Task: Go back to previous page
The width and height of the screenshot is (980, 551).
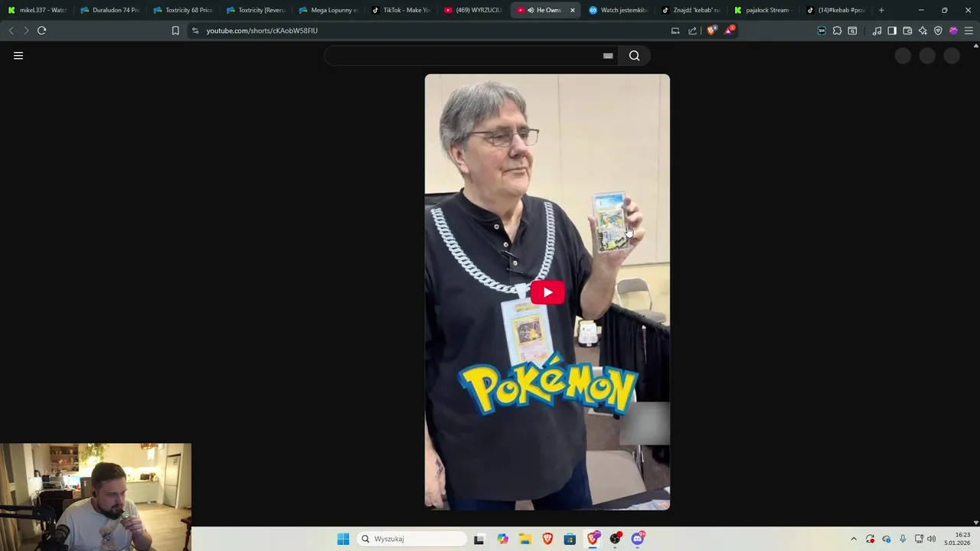Action: [11, 31]
